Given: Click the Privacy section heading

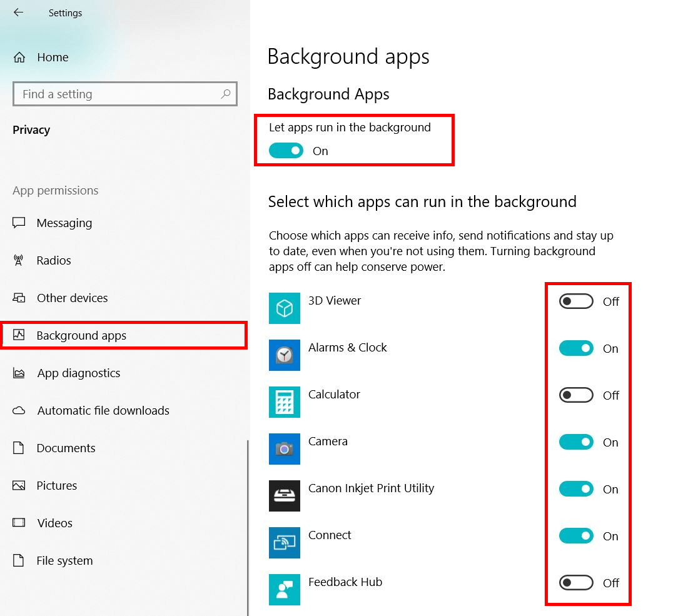Looking at the screenshot, I should (31, 129).
